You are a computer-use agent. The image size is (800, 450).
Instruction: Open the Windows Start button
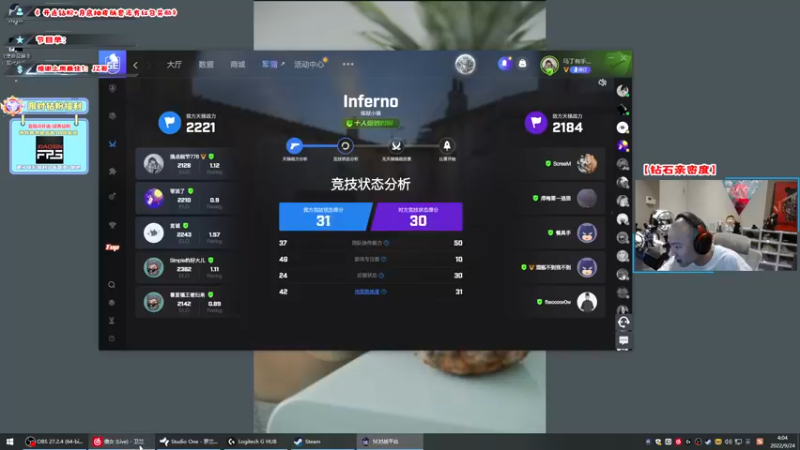10,441
